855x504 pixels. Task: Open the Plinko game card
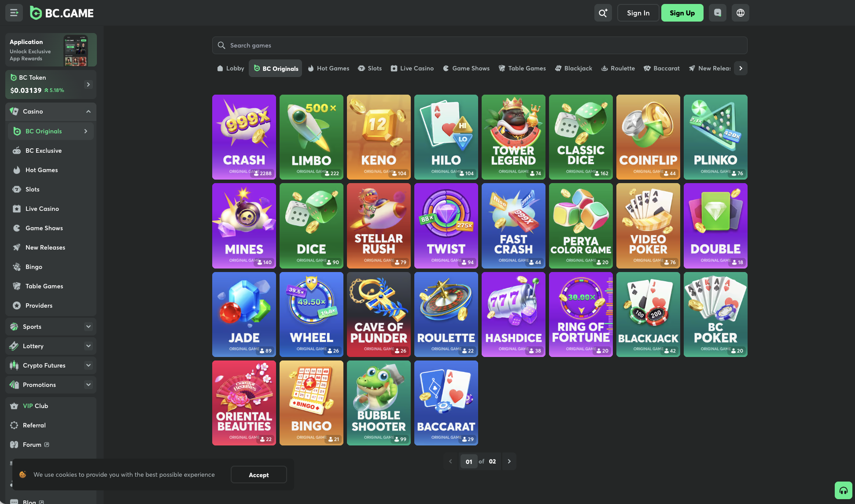click(715, 137)
